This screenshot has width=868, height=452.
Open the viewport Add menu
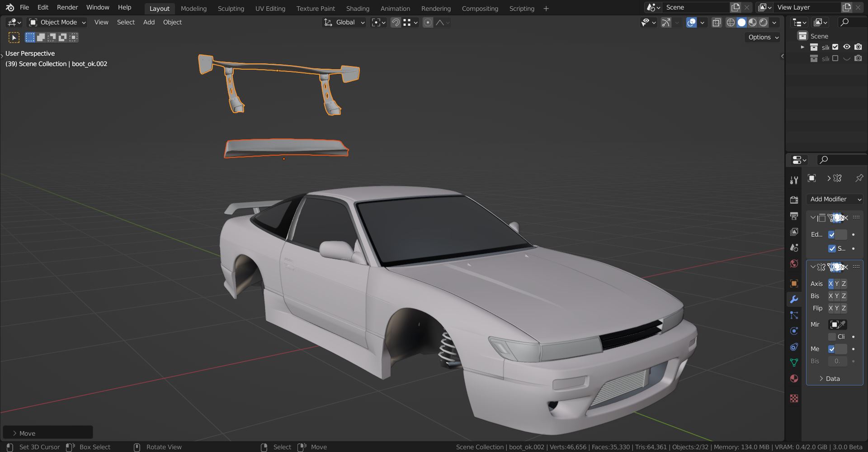(x=149, y=22)
